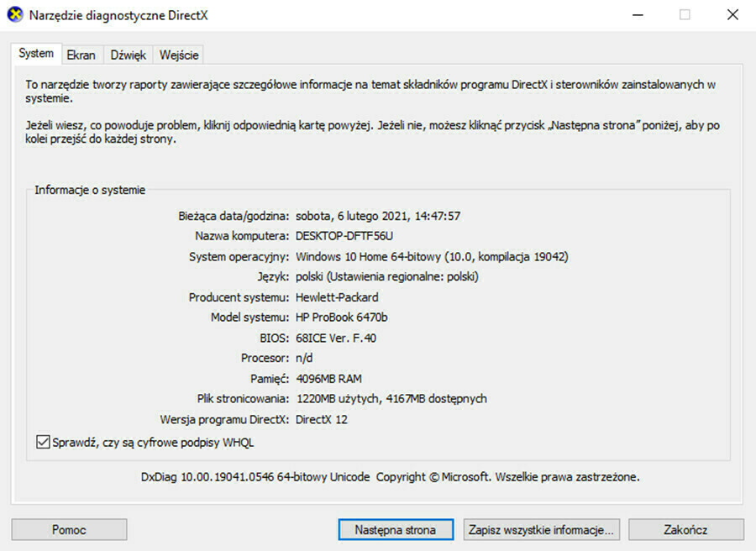Minimize the DirectX diagnostic window

(638, 15)
